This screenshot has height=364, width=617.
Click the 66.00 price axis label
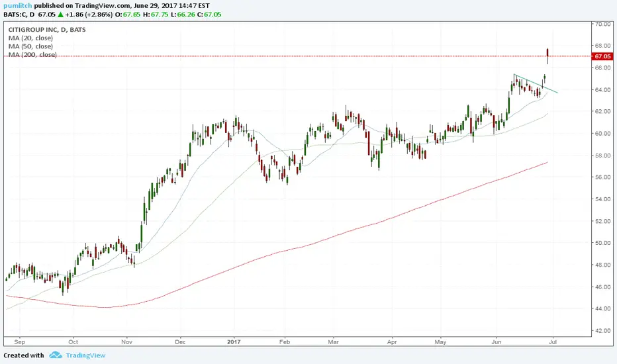(x=602, y=68)
